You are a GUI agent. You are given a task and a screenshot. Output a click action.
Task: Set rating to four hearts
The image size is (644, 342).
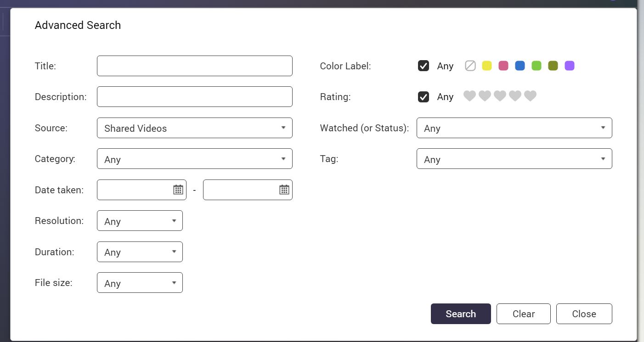tap(515, 96)
